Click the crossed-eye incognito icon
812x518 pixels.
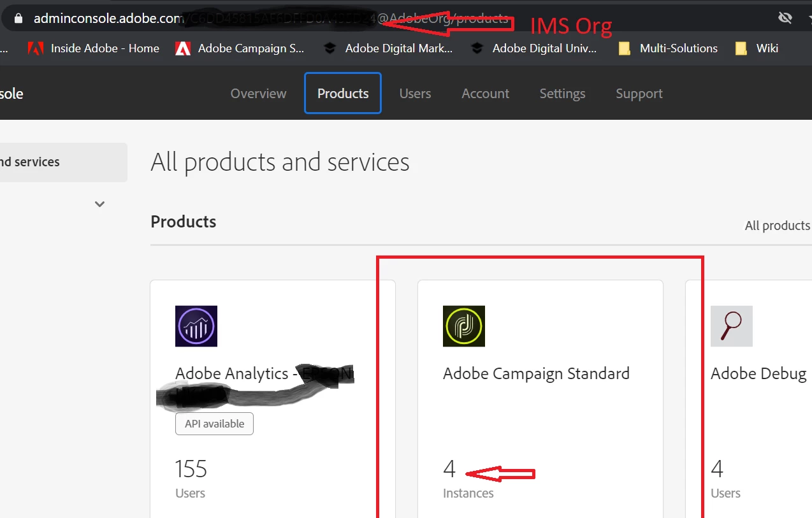click(x=785, y=18)
